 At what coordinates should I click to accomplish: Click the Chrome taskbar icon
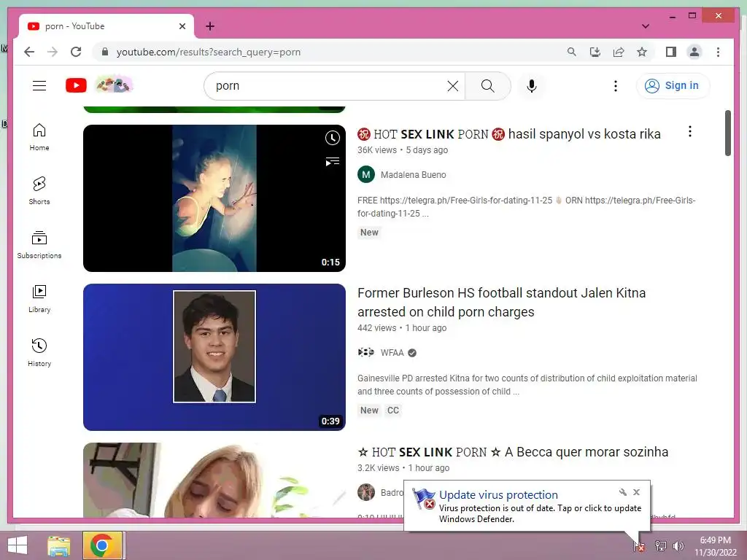tap(104, 545)
